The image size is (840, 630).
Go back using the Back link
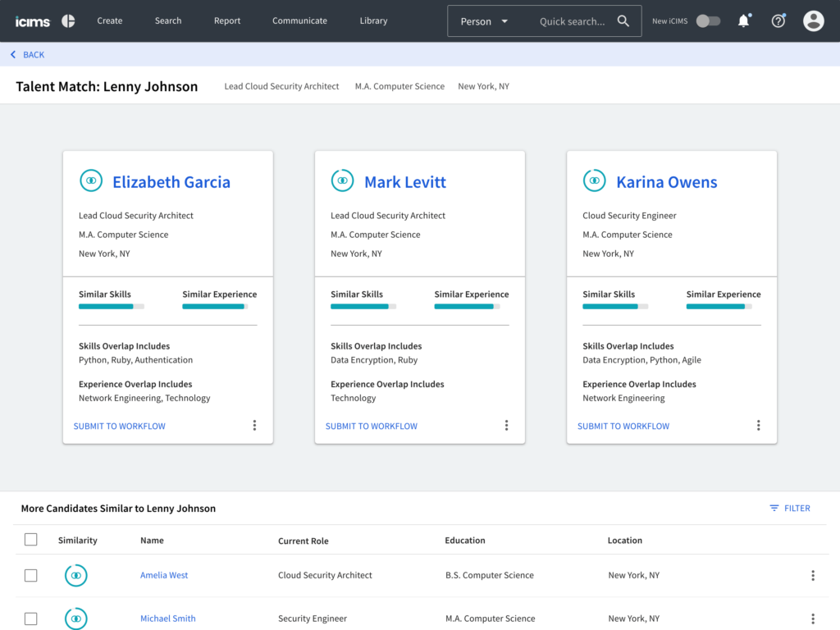coord(27,55)
